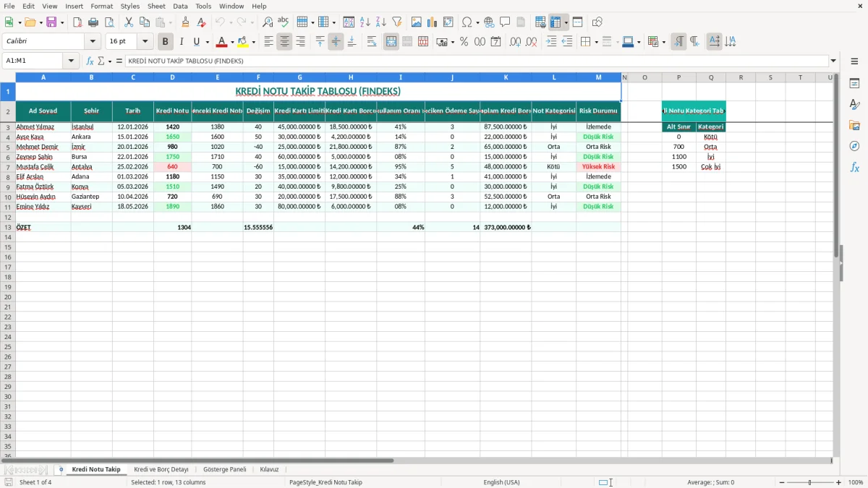Select the row 7 header
The width and height of the screenshot is (868, 488).
click(x=7, y=167)
